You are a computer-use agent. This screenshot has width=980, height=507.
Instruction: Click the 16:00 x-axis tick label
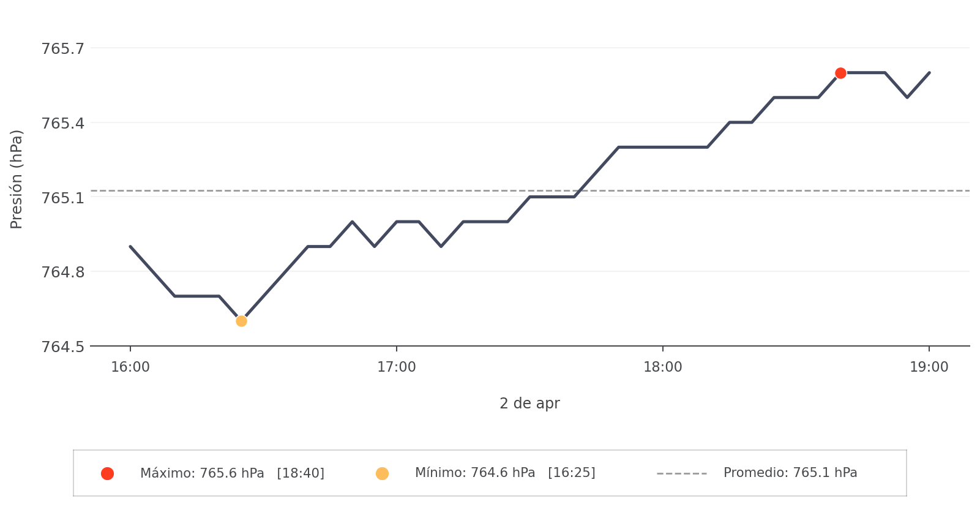130,367
